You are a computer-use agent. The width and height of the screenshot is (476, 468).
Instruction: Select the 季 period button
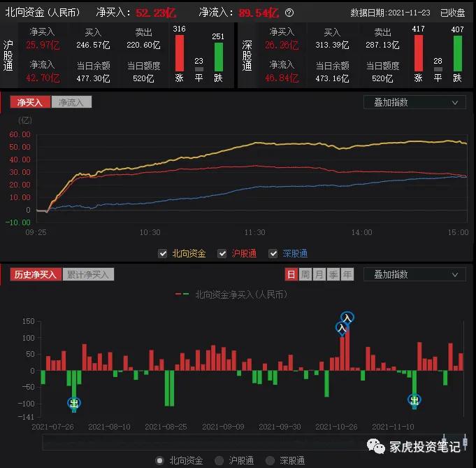pyautogui.click(x=333, y=274)
